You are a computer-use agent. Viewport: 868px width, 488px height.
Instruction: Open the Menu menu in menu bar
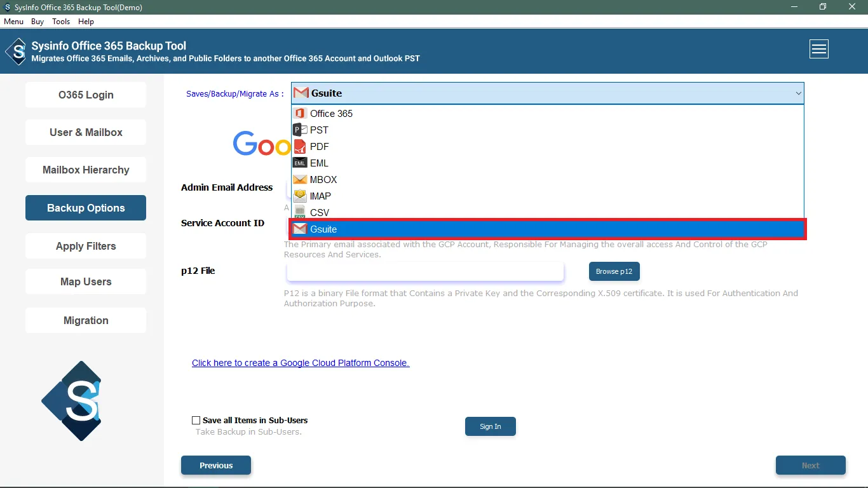(x=13, y=22)
